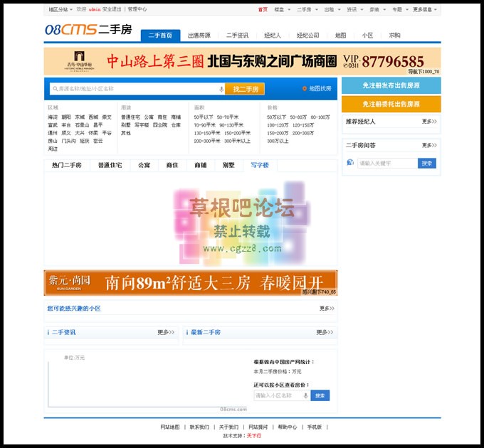484x448 pixels.
Task: Filter by 门头沟 district
Action: [x=68, y=141]
